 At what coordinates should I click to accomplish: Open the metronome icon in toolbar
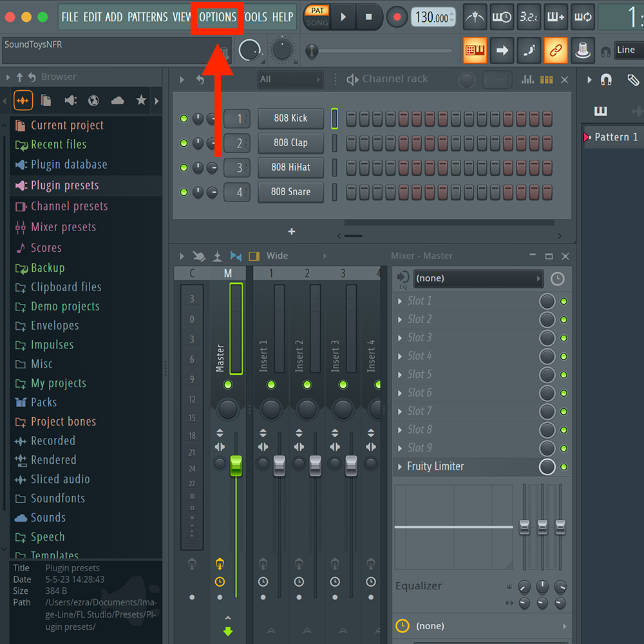(475, 17)
